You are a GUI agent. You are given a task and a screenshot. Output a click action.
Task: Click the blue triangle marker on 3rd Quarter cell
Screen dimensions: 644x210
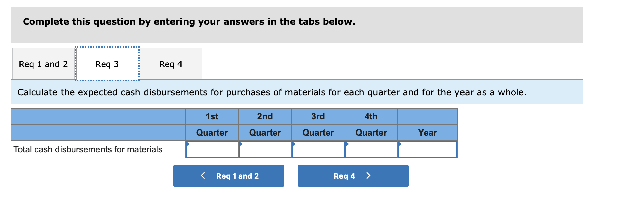(294, 144)
